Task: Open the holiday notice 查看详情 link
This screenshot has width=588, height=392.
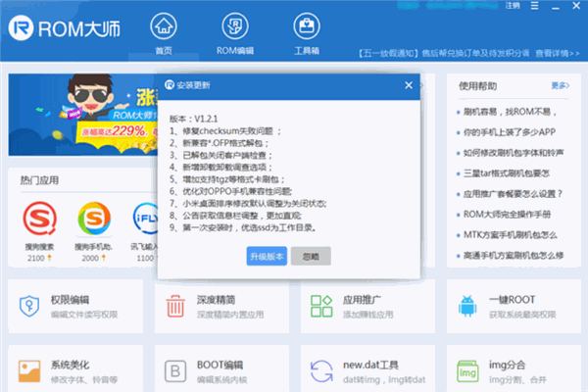Action: [x=558, y=53]
